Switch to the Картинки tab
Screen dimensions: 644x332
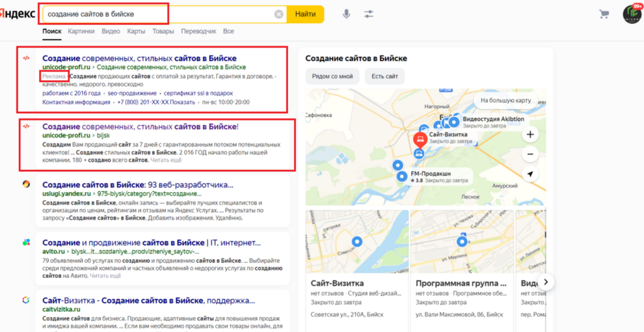[x=81, y=31]
